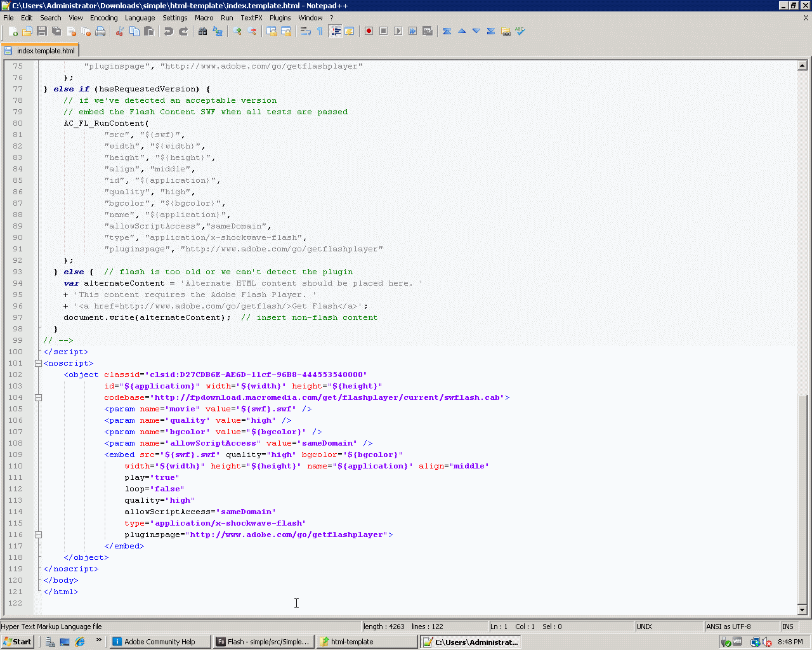Click the Zoom In icon
The width and height of the screenshot is (812, 650).
tap(237, 31)
